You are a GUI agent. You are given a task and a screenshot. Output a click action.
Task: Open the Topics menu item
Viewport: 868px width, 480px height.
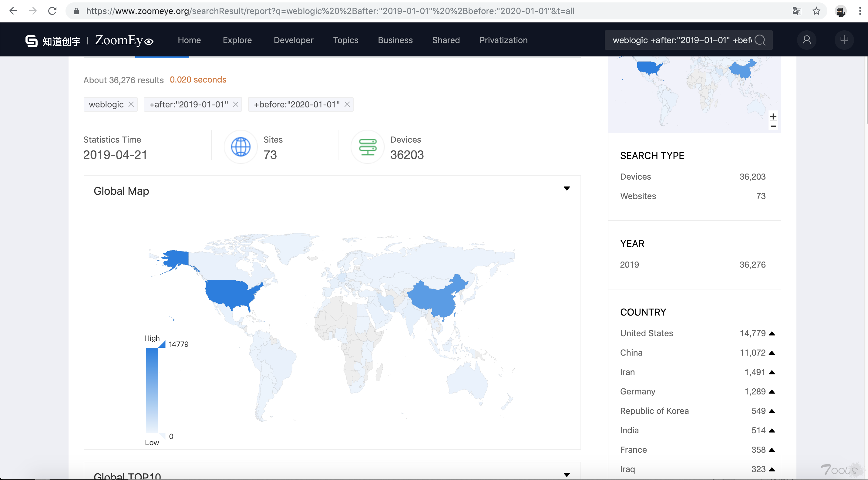345,40
